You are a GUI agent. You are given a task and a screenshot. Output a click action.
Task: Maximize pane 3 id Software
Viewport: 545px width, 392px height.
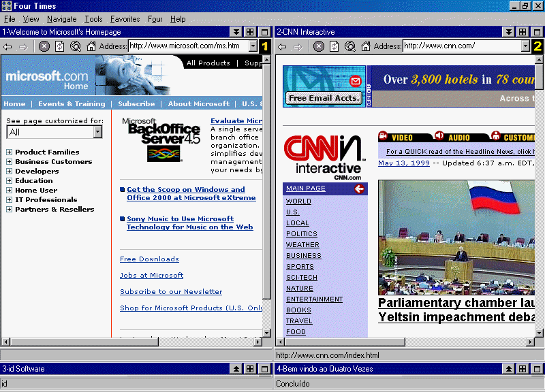tap(264, 369)
